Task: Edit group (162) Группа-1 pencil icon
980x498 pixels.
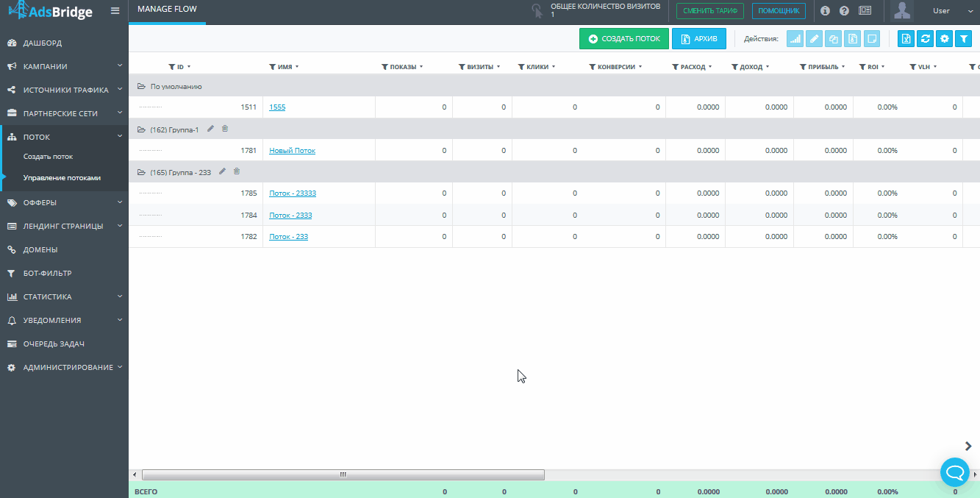Action: (x=210, y=129)
